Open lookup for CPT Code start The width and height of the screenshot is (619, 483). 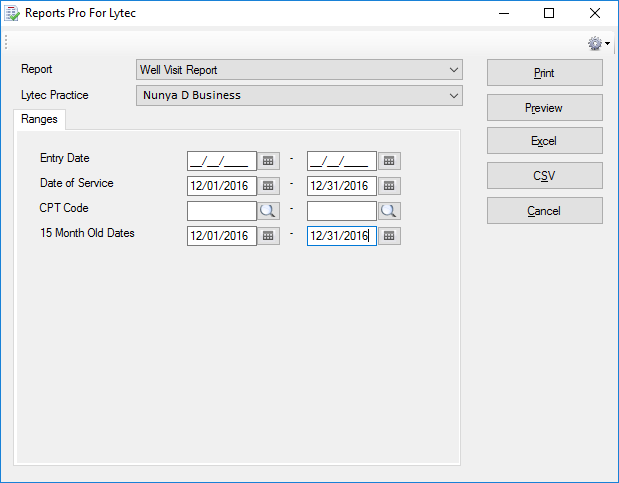click(x=268, y=211)
